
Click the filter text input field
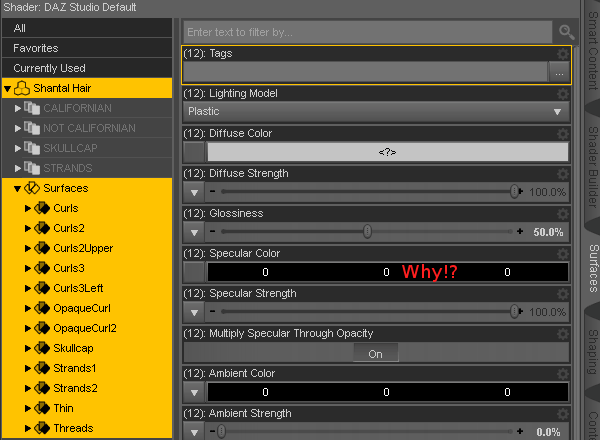[368, 32]
